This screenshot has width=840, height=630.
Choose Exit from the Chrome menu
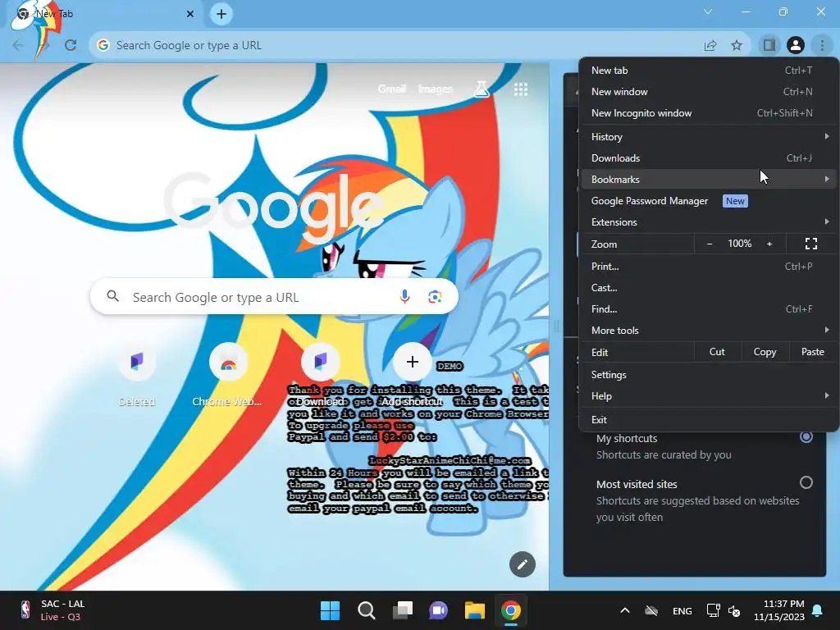[x=709, y=419]
